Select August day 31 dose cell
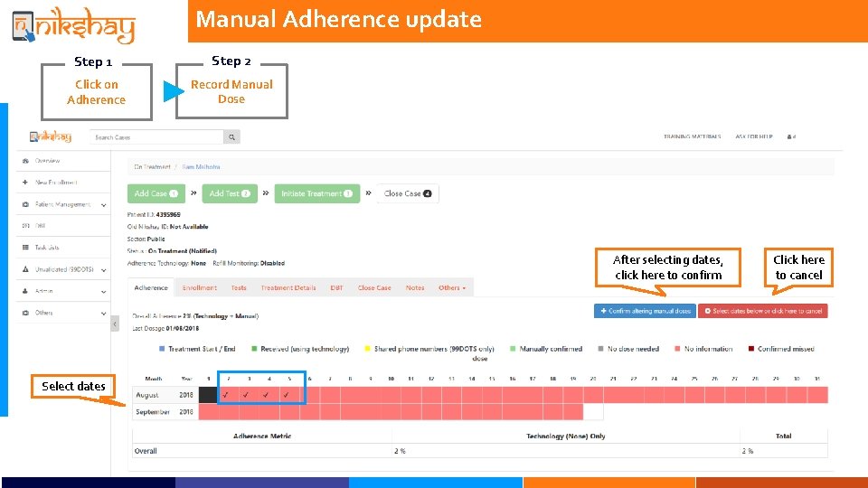The image size is (868, 488). point(817,395)
